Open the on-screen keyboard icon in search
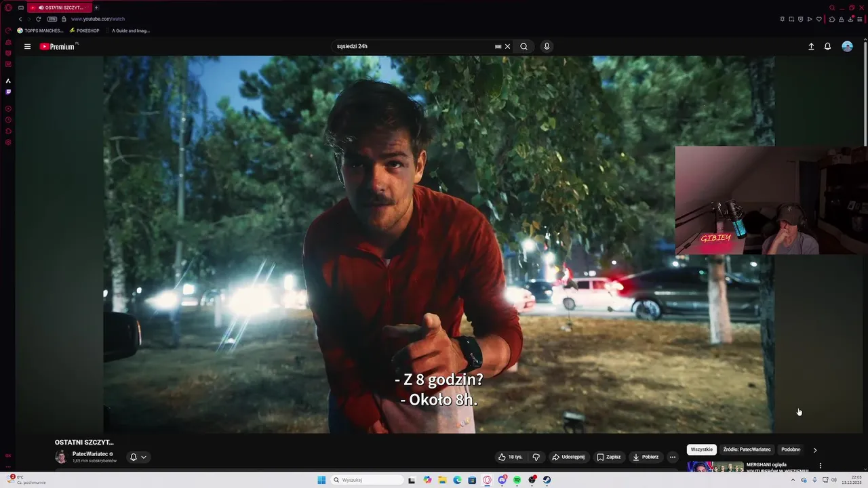Viewport: 868px width, 488px height. pyautogui.click(x=498, y=47)
